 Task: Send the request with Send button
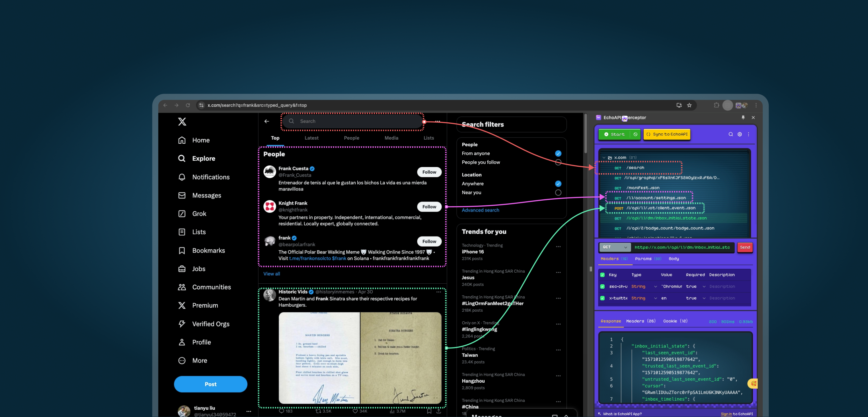(745, 247)
